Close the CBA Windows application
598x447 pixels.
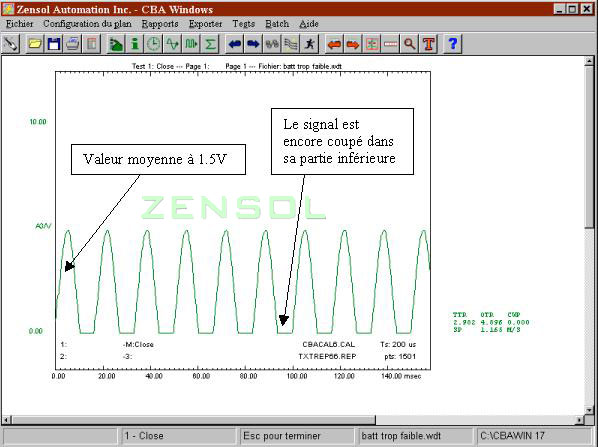click(x=587, y=9)
